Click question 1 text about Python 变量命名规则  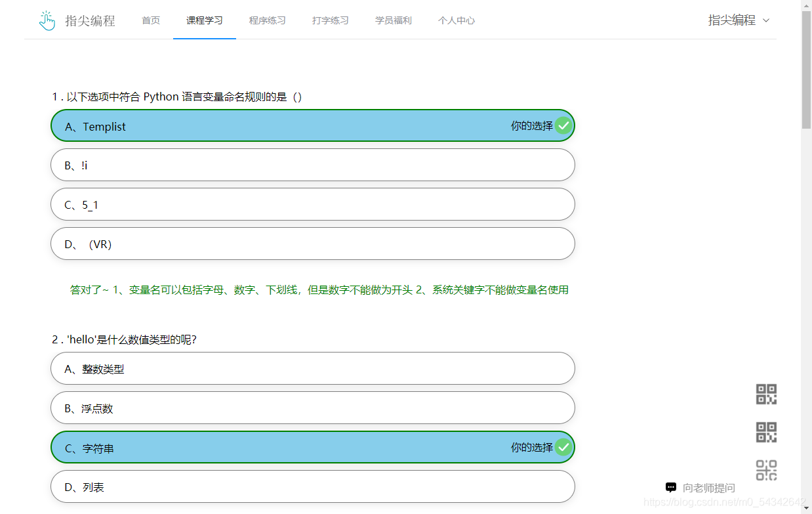point(177,96)
